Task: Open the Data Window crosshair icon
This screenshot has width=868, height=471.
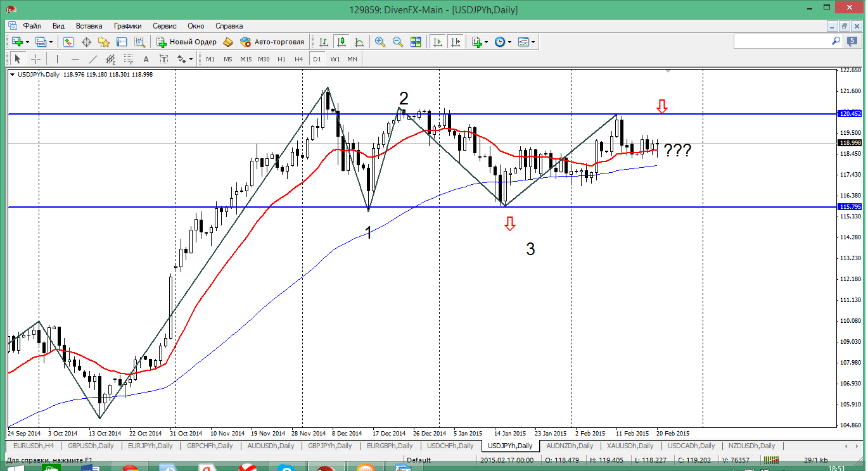Action: (86, 42)
